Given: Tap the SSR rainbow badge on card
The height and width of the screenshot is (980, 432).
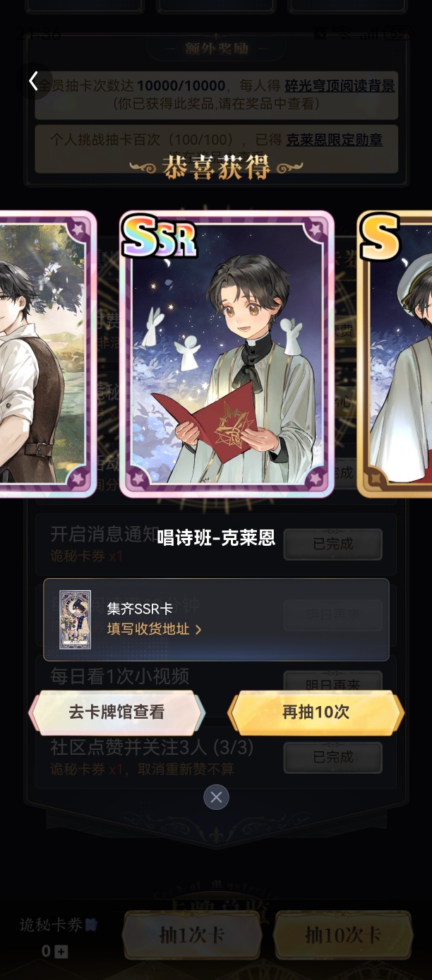Looking at the screenshot, I should point(158,237).
